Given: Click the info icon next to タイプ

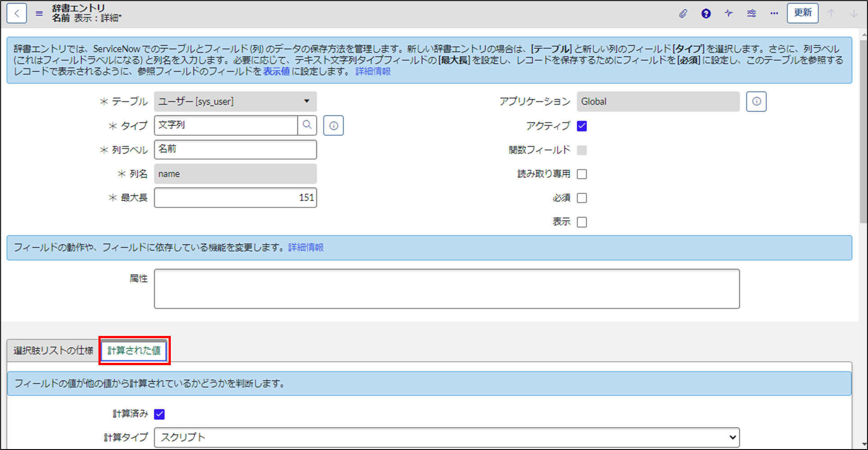Looking at the screenshot, I should 333,125.
